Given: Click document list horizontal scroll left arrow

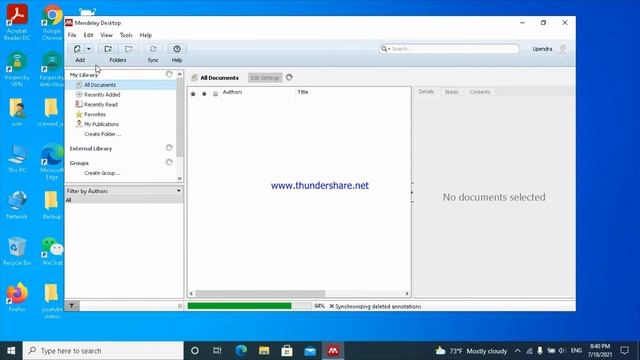Looking at the screenshot, I should (191, 293).
